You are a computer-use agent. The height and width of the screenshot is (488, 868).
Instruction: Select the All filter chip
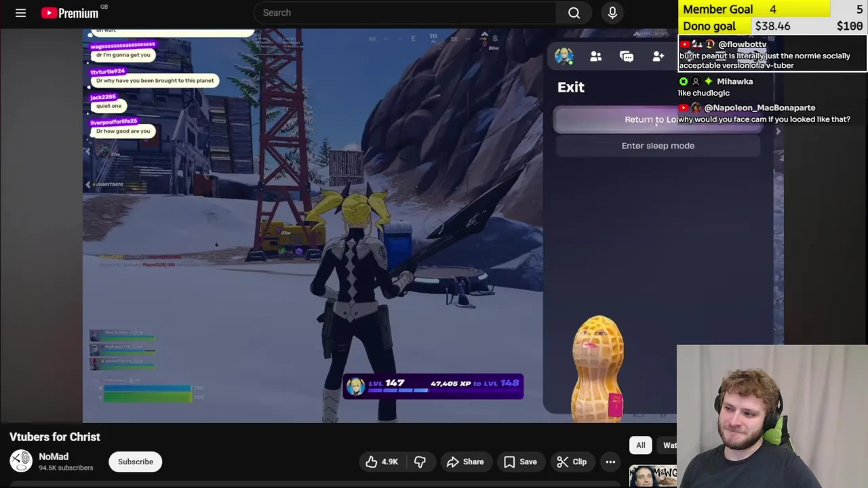pyautogui.click(x=641, y=445)
